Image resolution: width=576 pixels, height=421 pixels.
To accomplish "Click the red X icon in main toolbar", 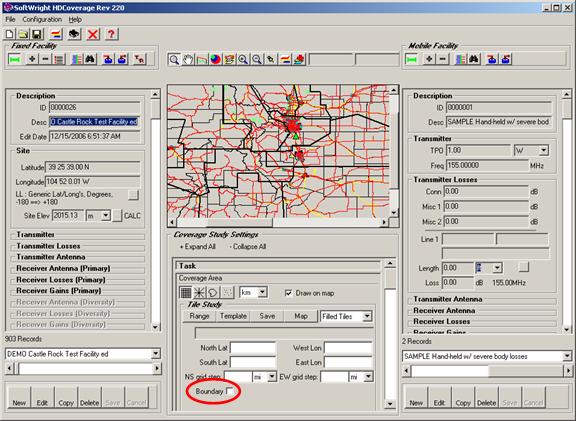I will [x=93, y=34].
